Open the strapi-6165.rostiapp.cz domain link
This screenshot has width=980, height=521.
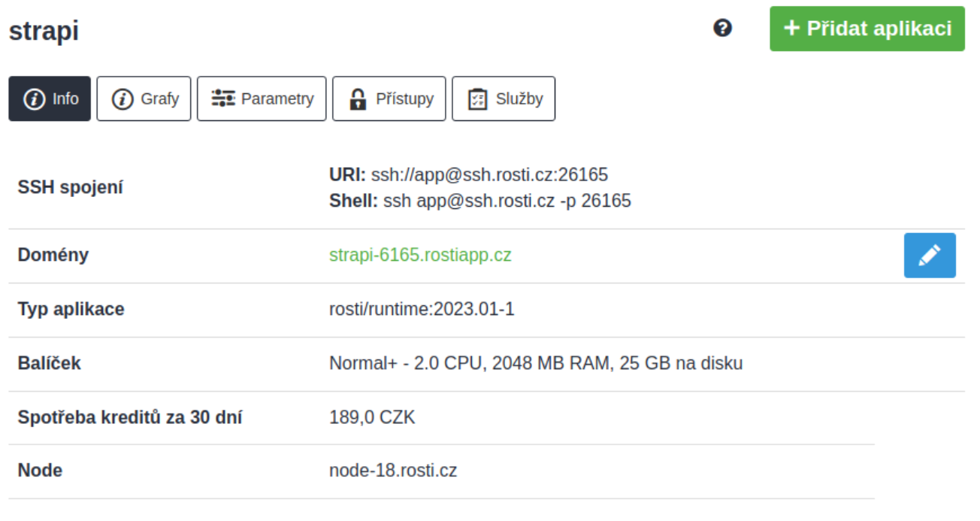[x=420, y=255]
